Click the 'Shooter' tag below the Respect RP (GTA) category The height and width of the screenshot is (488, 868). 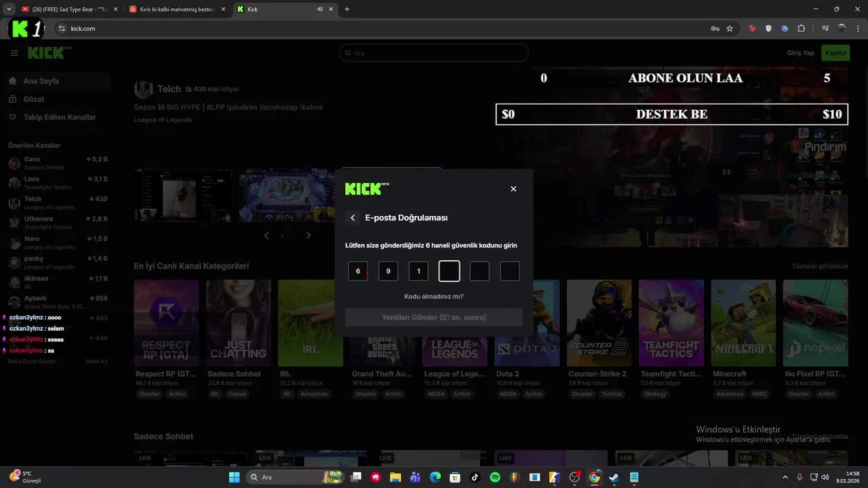click(x=149, y=394)
